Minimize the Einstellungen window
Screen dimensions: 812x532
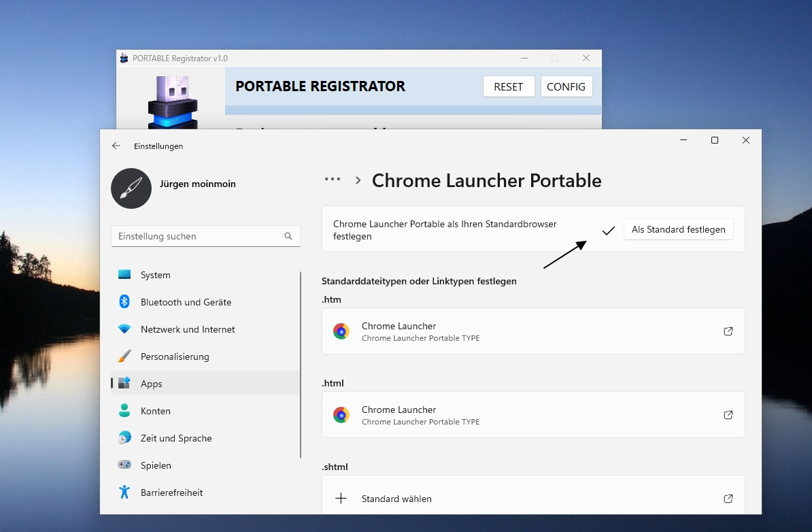coord(683,140)
